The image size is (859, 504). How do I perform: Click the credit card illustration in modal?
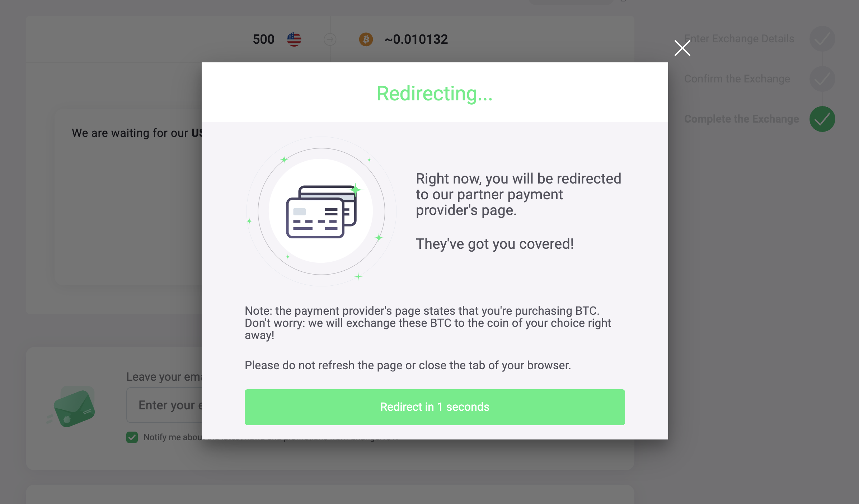pyautogui.click(x=321, y=211)
